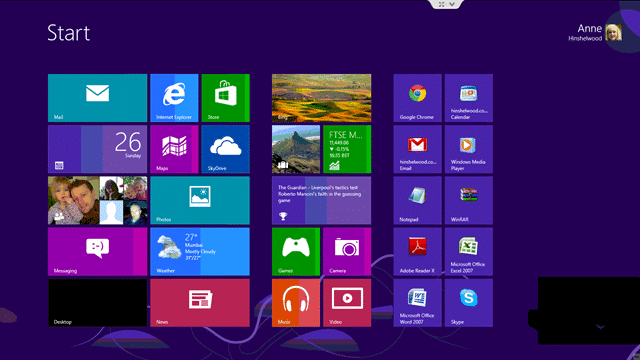The width and height of the screenshot is (640, 360).
Task: Open the Desktop tile
Action: (98, 303)
